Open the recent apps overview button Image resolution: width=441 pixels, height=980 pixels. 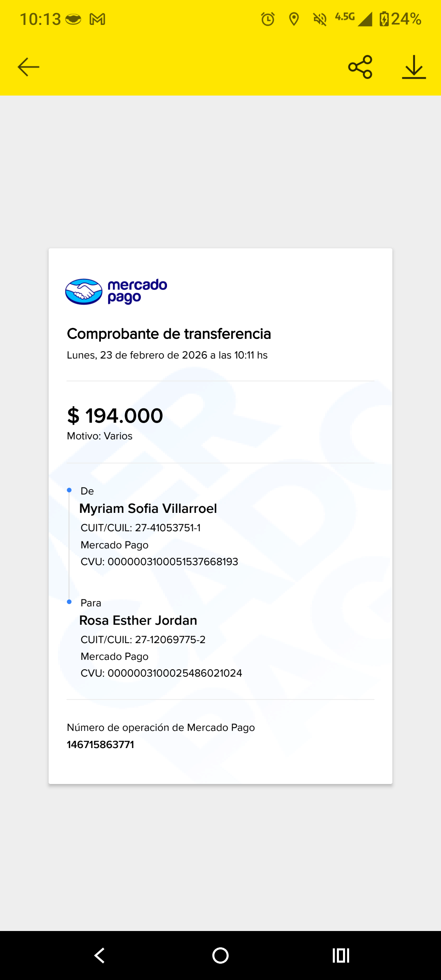(x=341, y=955)
